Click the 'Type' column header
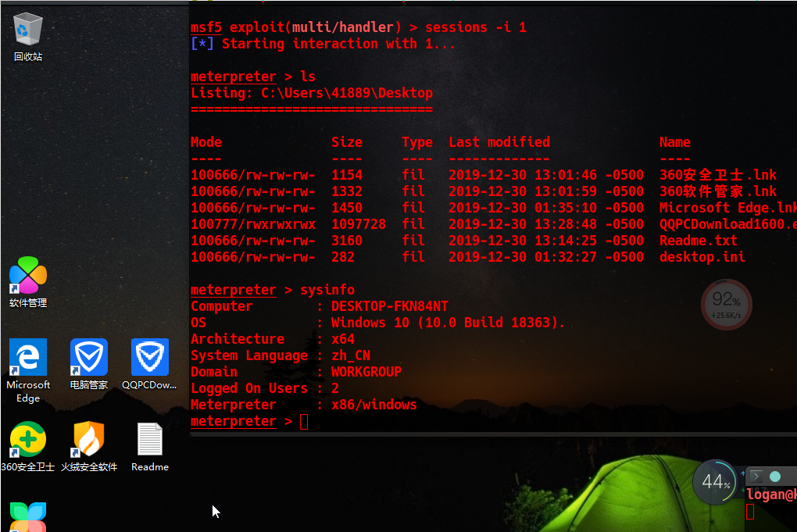This screenshot has width=797, height=532. click(x=417, y=142)
